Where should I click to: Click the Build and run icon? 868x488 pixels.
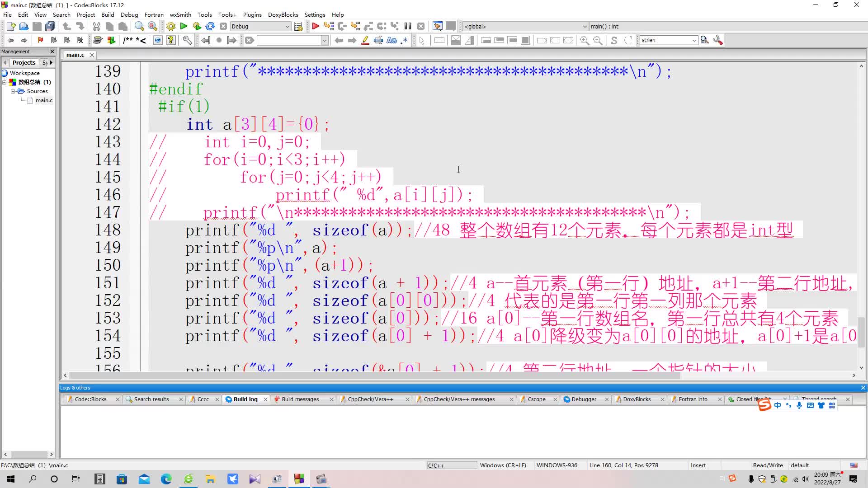point(197,26)
